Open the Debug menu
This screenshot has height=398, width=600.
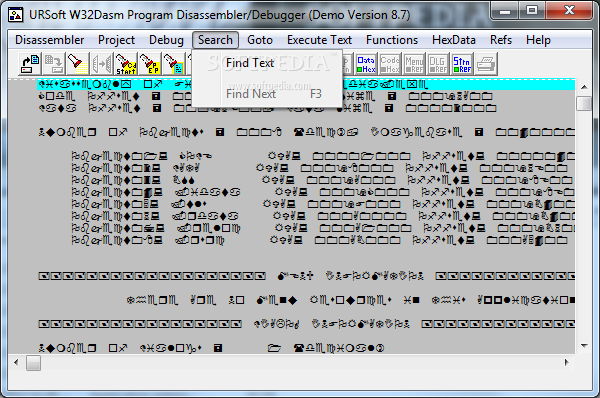pos(166,40)
